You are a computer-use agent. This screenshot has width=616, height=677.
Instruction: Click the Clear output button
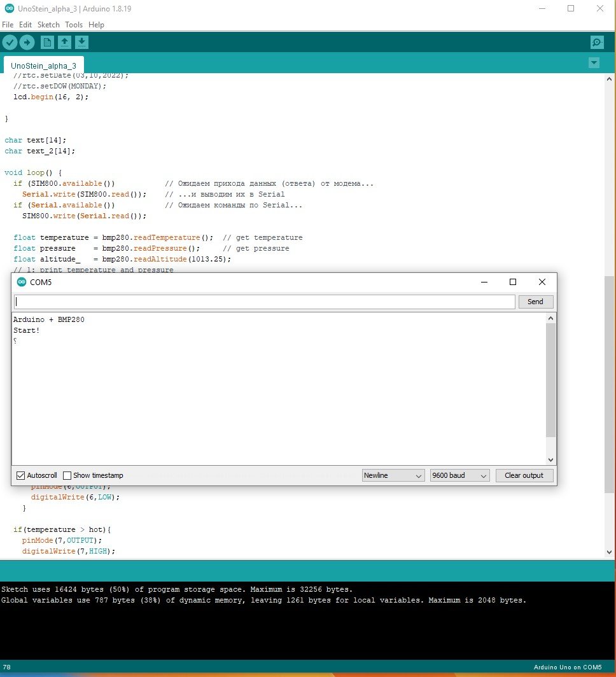(x=524, y=475)
